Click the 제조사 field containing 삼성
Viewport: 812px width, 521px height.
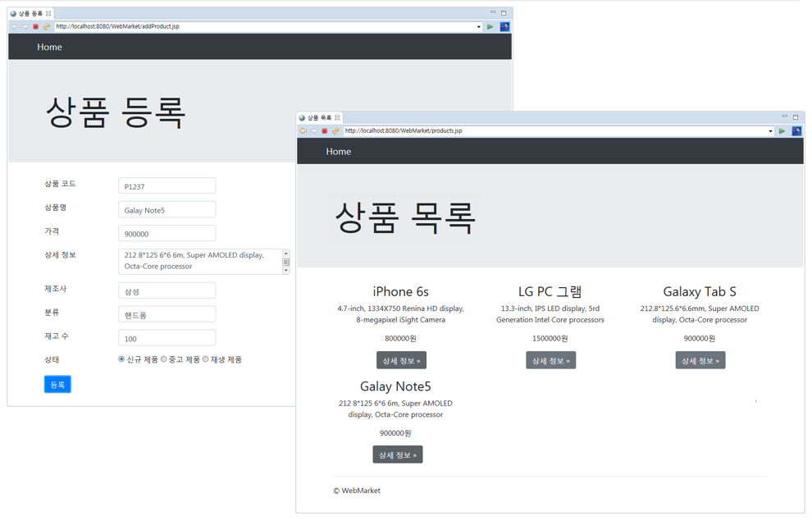point(167,291)
